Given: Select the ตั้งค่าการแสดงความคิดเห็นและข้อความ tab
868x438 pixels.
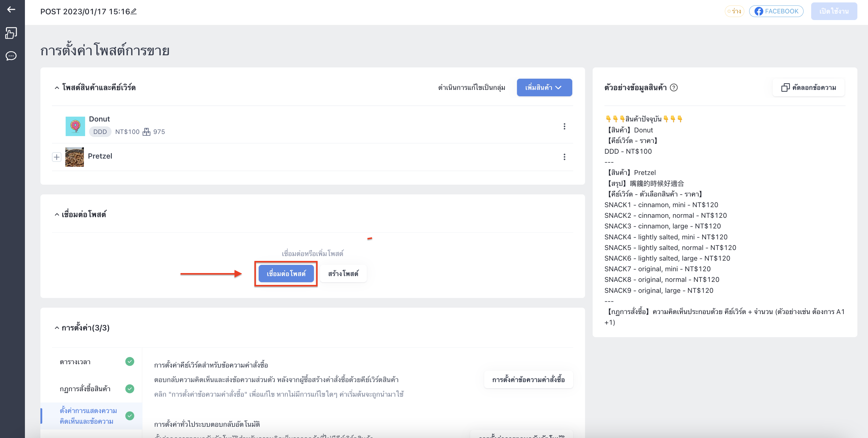Looking at the screenshot, I should 91,416.
